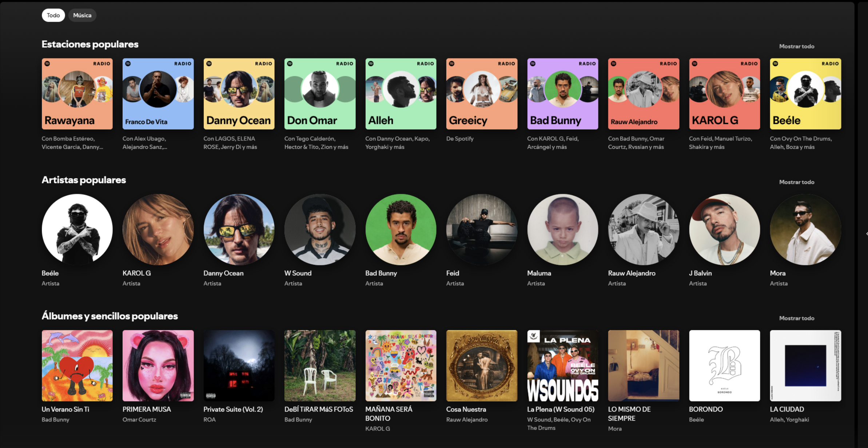
Task: Select the Todo filter chip
Action: pyautogui.click(x=53, y=15)
